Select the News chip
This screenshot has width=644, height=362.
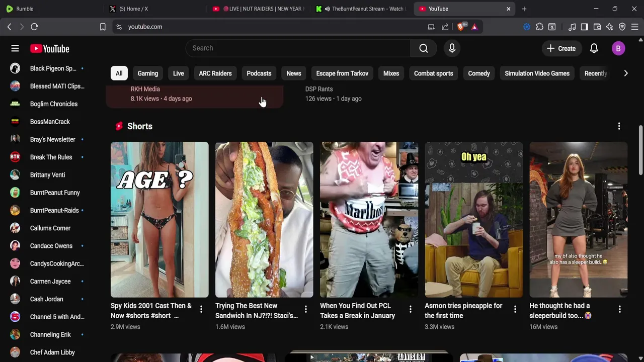[294, 73]
